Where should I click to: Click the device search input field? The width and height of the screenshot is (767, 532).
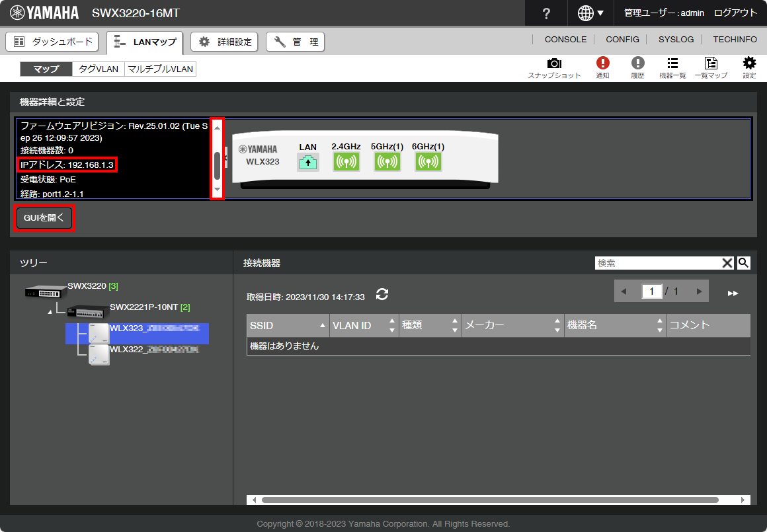(657, 263)
